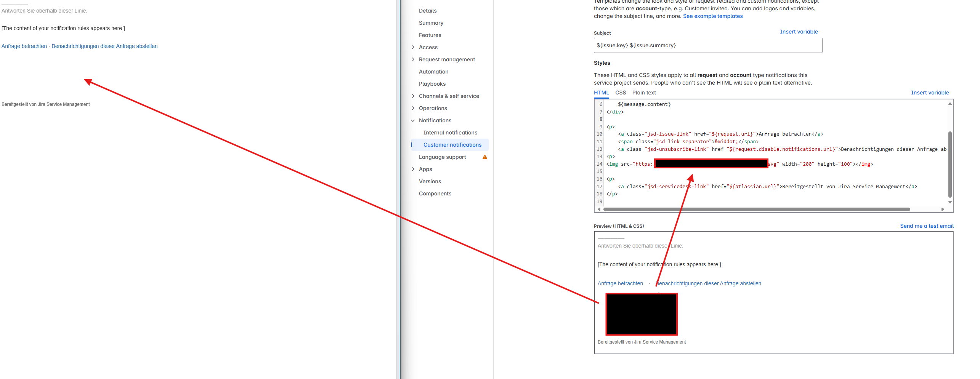Click the logo image in preview
Screen dimensions: 980x379
pyautogui.click(x=642, y=314)
